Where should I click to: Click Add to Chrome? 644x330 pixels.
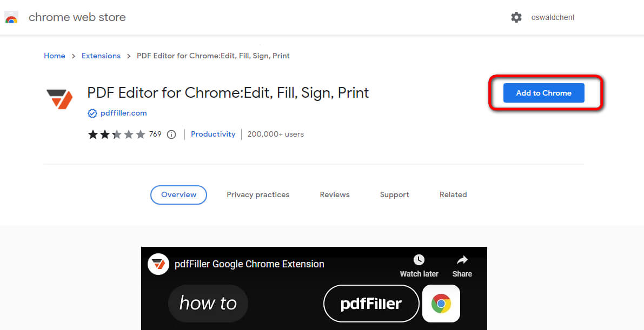click(x=543, y=93)
